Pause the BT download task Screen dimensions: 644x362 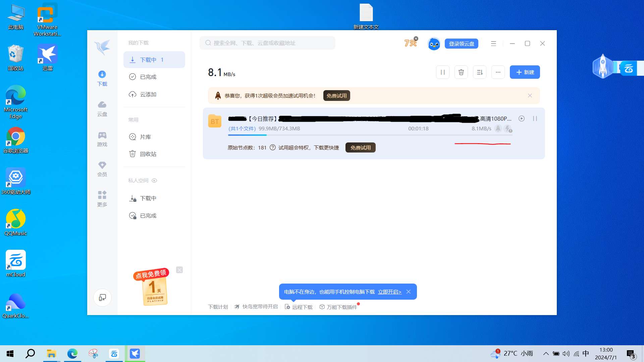535,118
